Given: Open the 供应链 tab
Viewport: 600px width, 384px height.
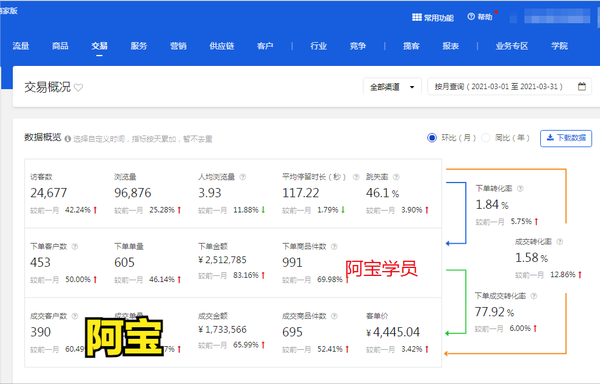Looking at the screenshot, I should point(222,46).
